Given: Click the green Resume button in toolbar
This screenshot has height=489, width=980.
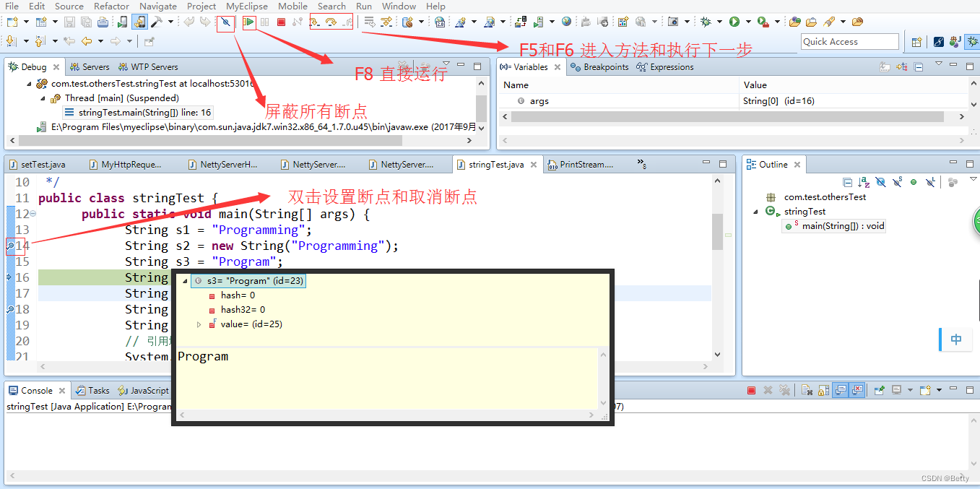Looking at the screenshot, I should coord(248,22).
